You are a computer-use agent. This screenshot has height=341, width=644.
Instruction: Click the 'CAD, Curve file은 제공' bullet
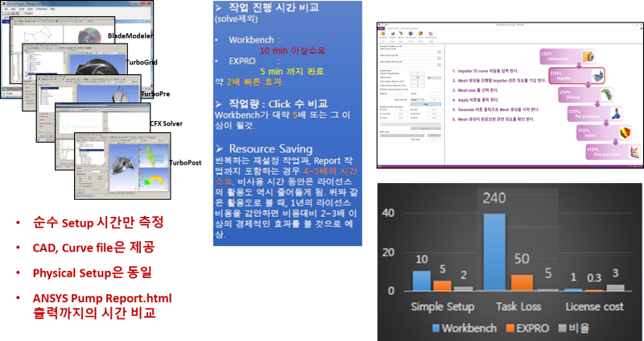(x=94, y=247)
